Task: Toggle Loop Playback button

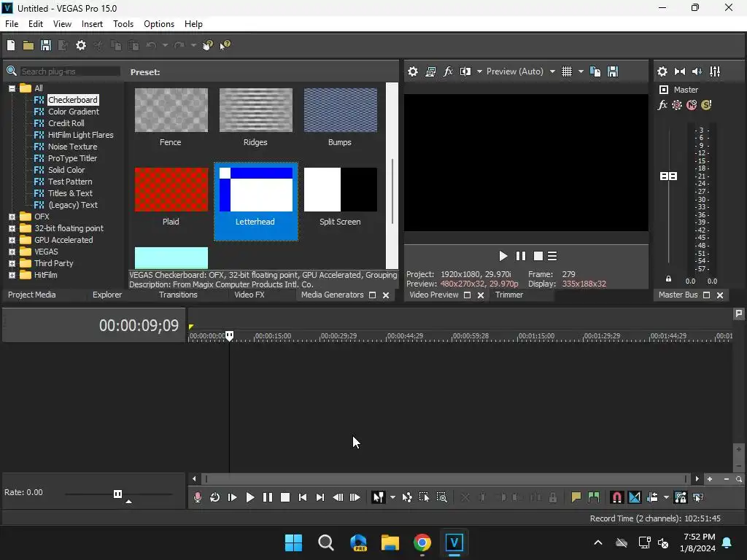Action: coord(215,497)
